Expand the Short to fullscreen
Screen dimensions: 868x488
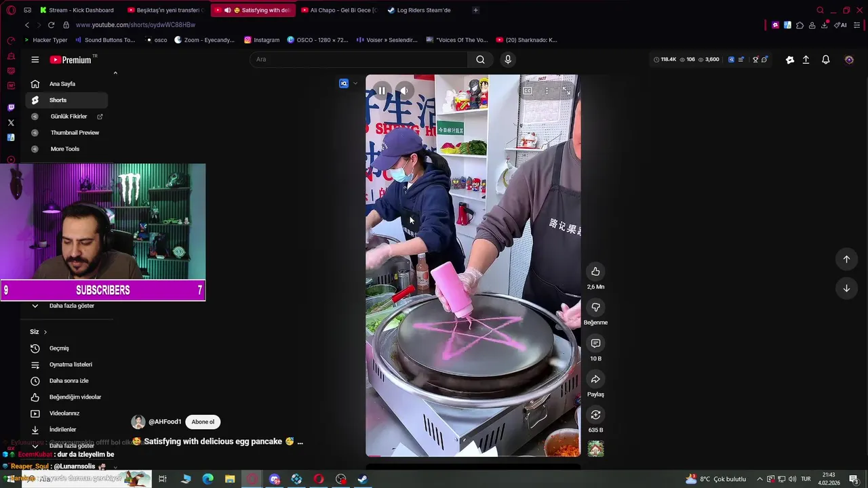(566, 91)
